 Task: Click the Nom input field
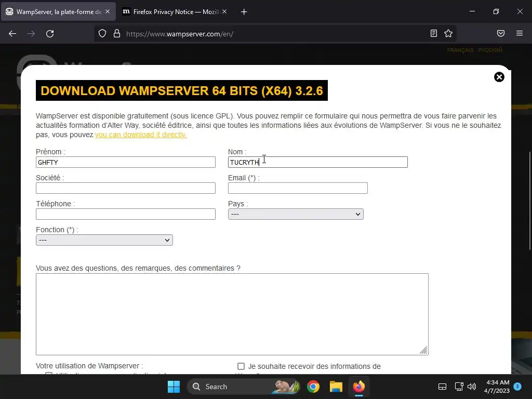[317, 162]
